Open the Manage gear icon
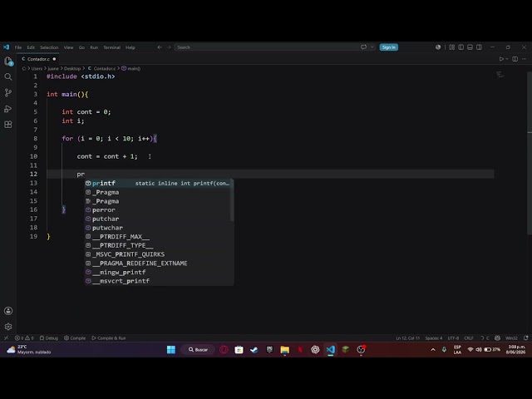 (8, 327)
